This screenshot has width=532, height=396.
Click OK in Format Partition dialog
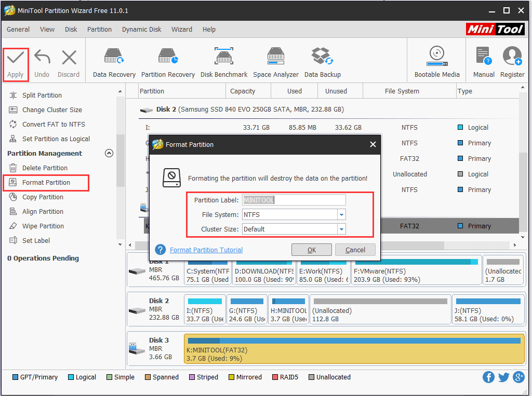point(312,250)
